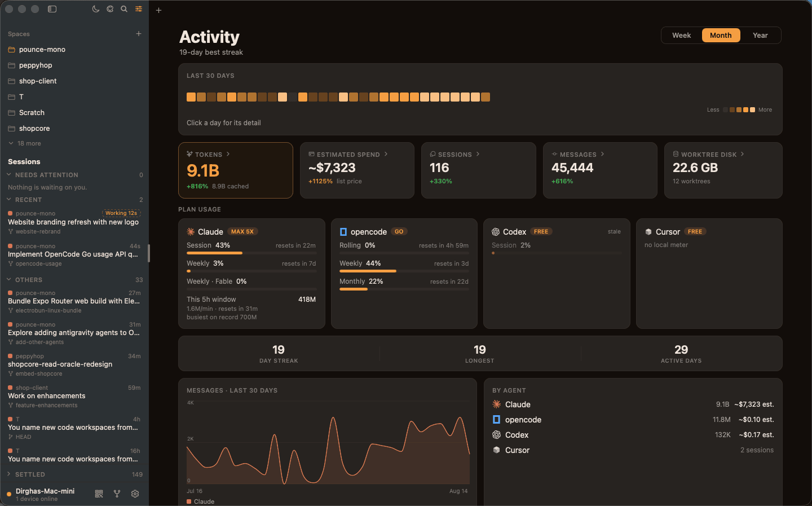The height and width of the screenshot is (506, 812).
Task: Expand the Messages stat chevron
Action: pos(602,154)
